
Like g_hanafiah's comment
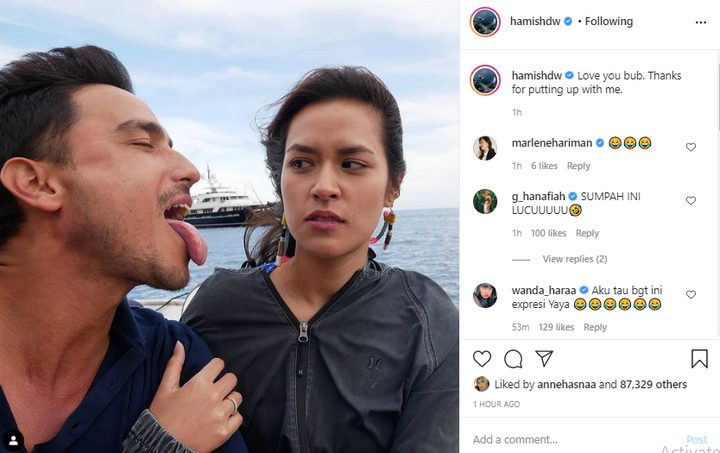tap(691, 201)
